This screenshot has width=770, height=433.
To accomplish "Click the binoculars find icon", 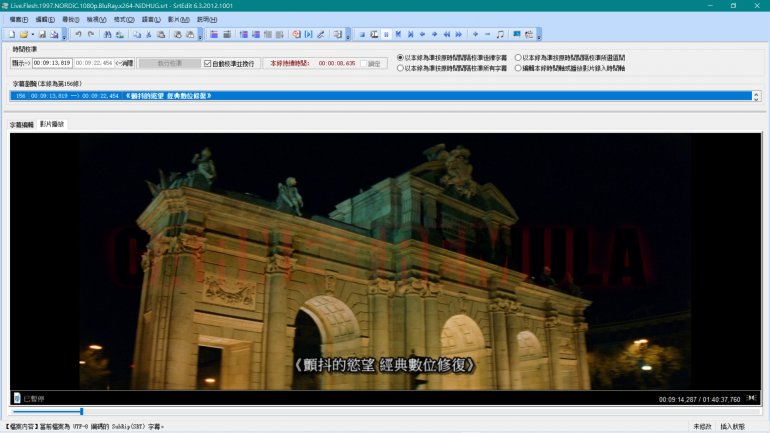I will [x=107, y=34].
